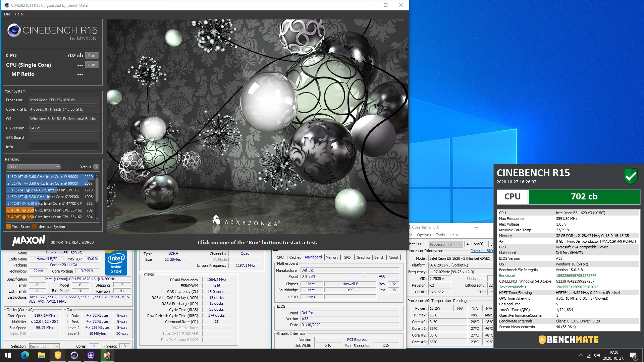Click the Info input field
644x362 pixels.
coord(63,147)
